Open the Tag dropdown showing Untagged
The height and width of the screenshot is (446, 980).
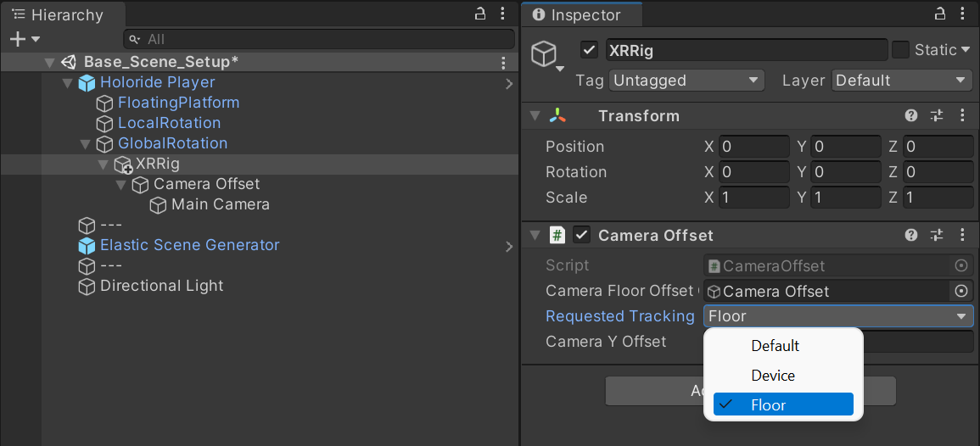[687, 81]
